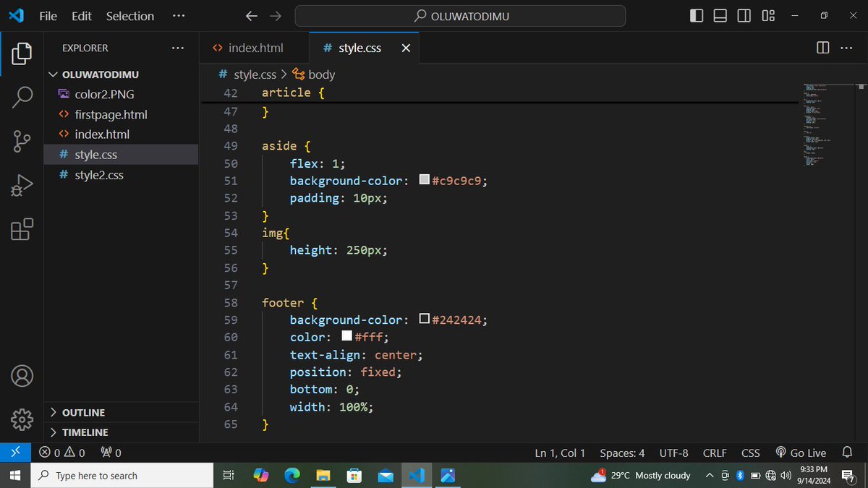Open the Extensions view
Screen dimensions: 868x488
pyautogui.click(x=22, y=230)
